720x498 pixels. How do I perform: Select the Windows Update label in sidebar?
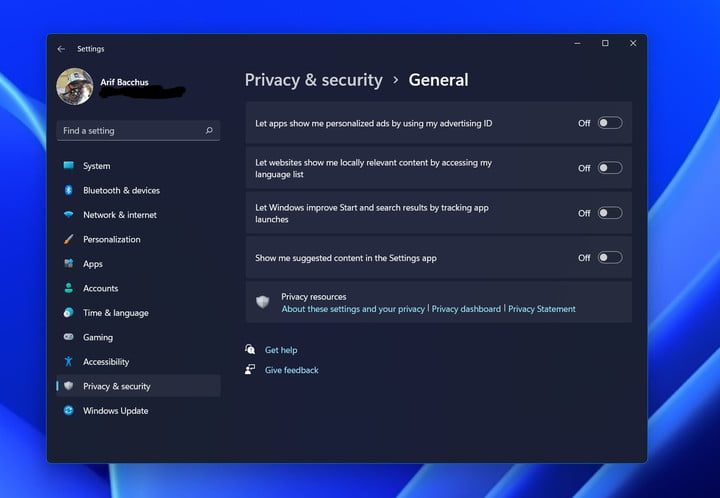coord(116,411)
